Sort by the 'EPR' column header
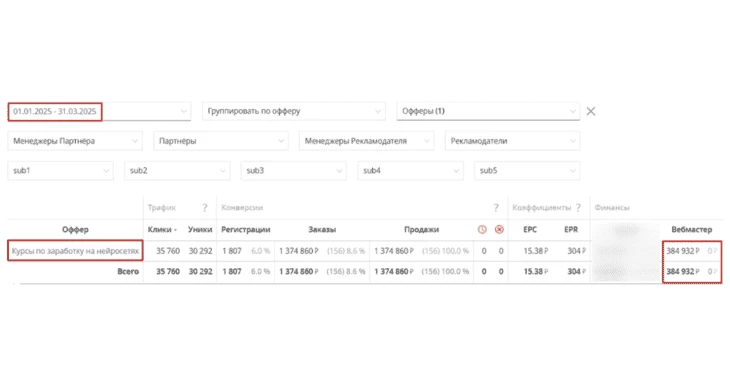730x382 pixels. [x=571, y=229]
